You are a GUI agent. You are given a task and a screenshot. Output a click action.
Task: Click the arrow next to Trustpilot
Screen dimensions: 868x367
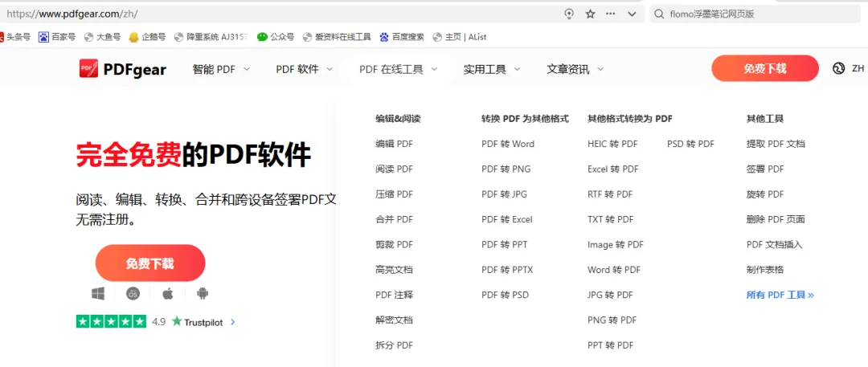pyautogui.click(x=232, y=321)
